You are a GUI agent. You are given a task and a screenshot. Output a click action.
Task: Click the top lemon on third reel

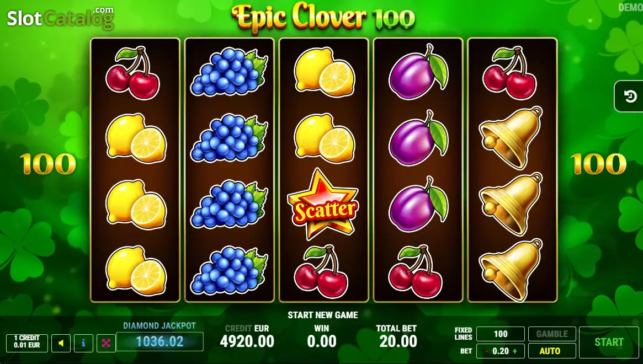pyautogui.click(x=324, y=71)
